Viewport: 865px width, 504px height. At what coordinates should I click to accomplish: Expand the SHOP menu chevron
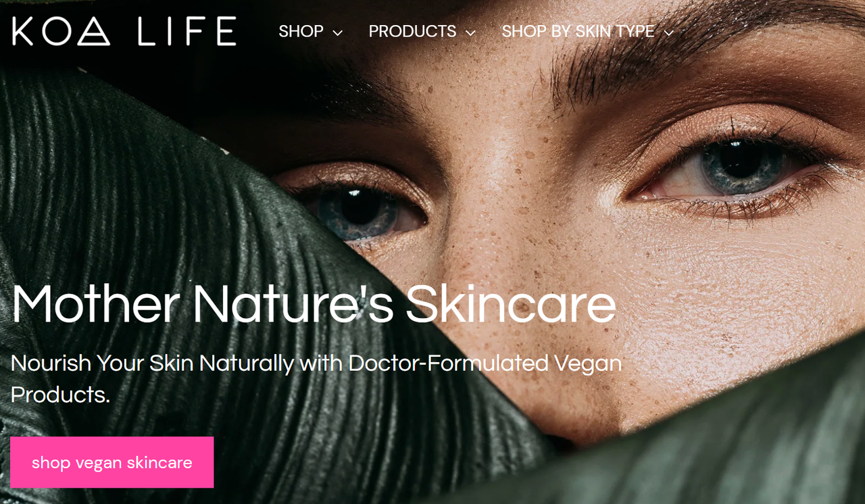pos(337,32)
